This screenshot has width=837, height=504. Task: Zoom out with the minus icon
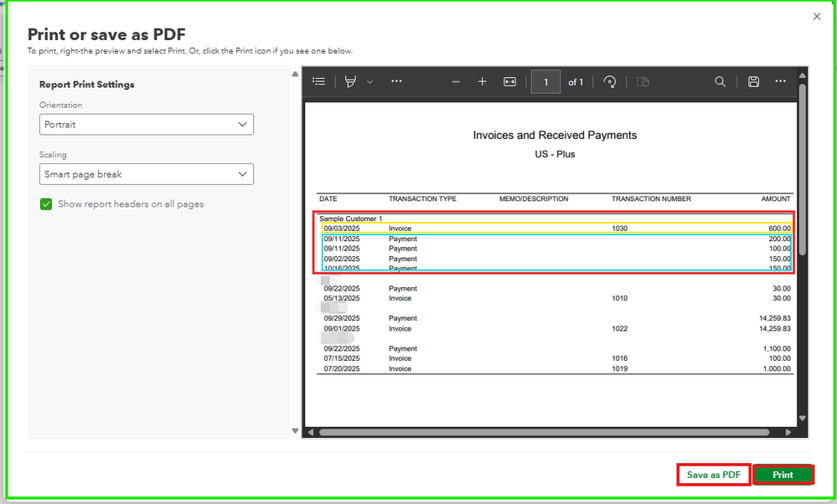click(x=455, y=81)
